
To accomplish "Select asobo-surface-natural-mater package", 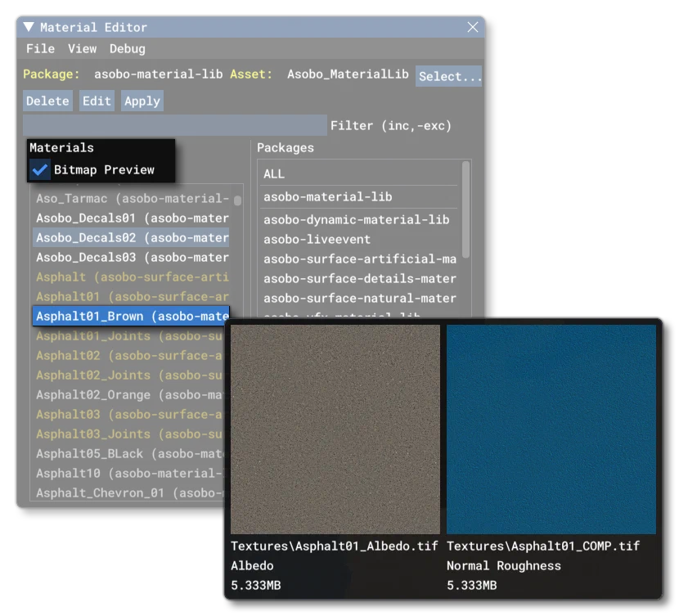I will pos(359,298).
